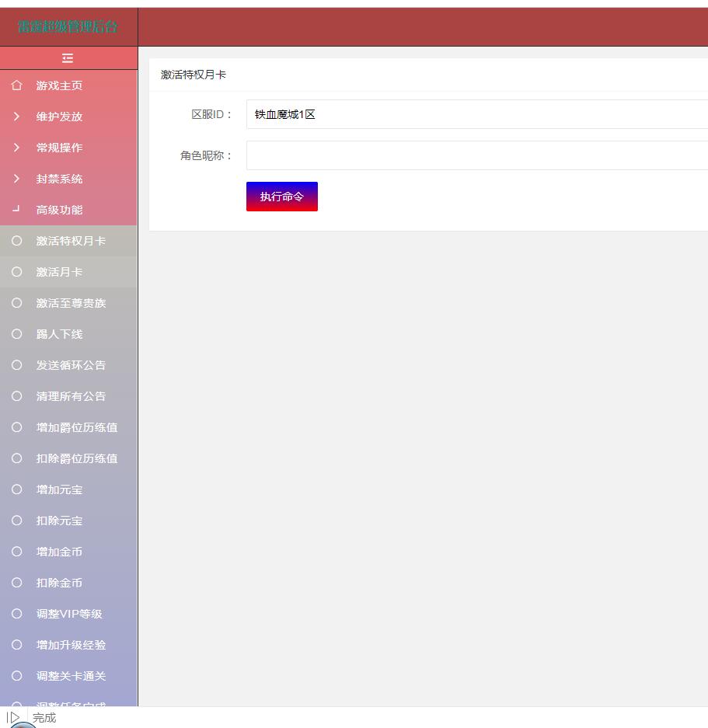Select 激活至尊贵族 in the sidebar
This screenshot has height=728, width=708.
(71, 303)
